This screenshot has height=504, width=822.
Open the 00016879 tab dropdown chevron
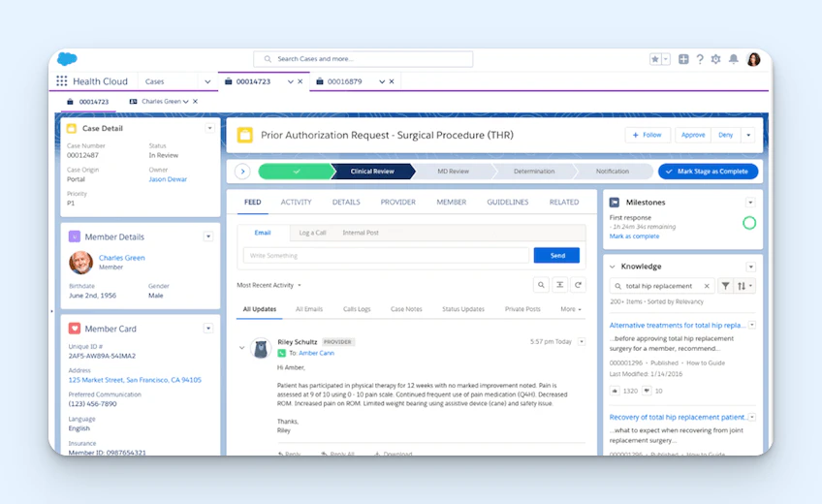(x=382, y=81)
